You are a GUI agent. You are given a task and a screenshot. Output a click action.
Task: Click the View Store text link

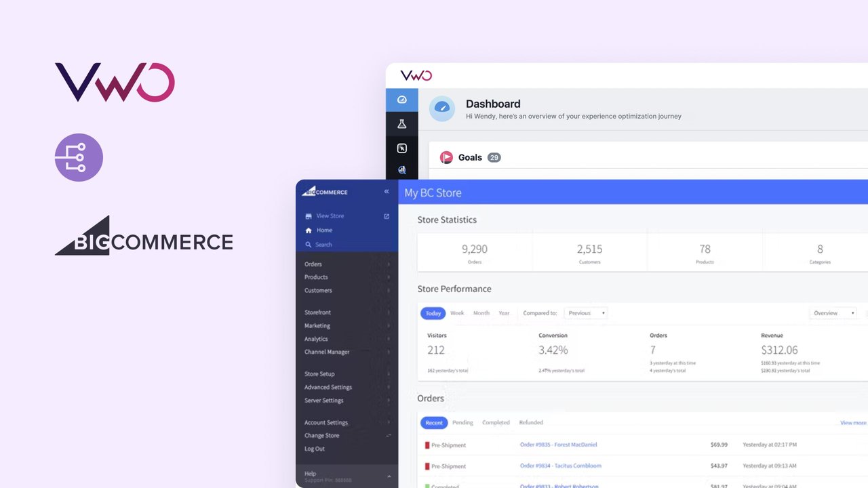(x=330, y=216)
